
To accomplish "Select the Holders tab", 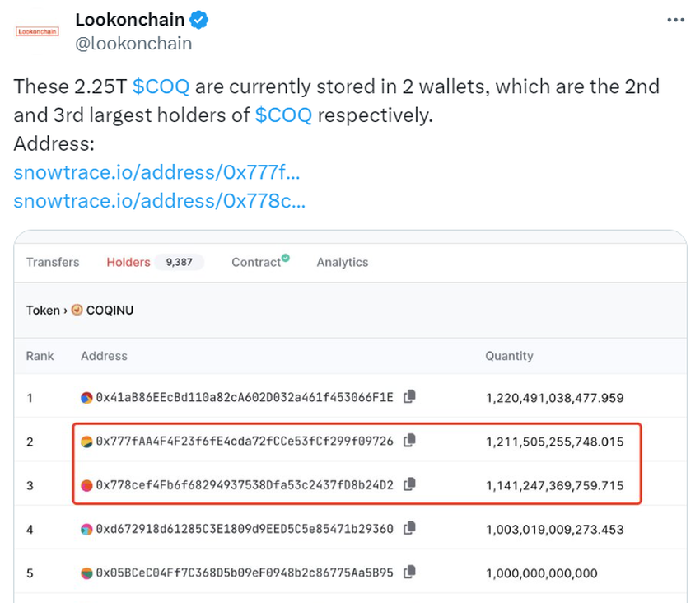I will tap(128, 262).
